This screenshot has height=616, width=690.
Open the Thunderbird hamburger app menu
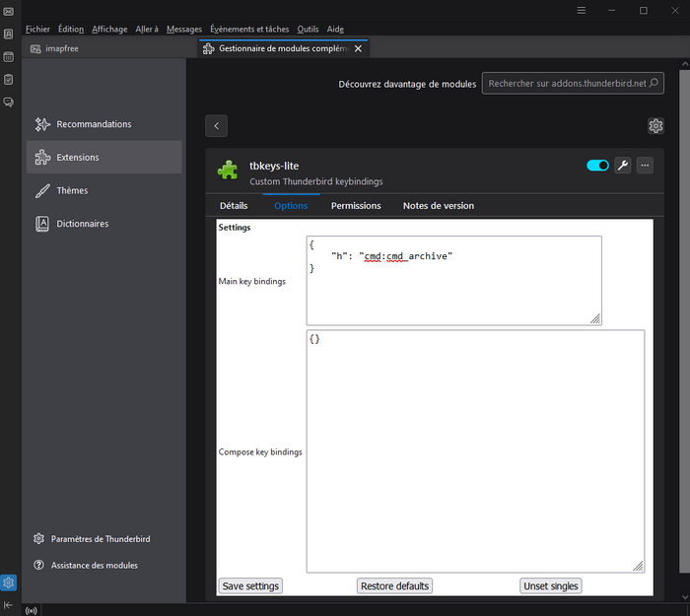[582, 11]
